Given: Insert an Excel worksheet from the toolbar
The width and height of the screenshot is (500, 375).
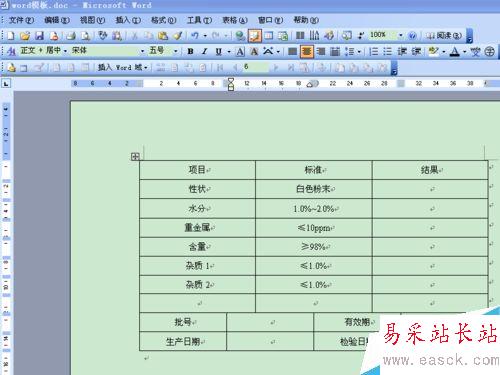Looking at the screenshot, I should [283, 35].
